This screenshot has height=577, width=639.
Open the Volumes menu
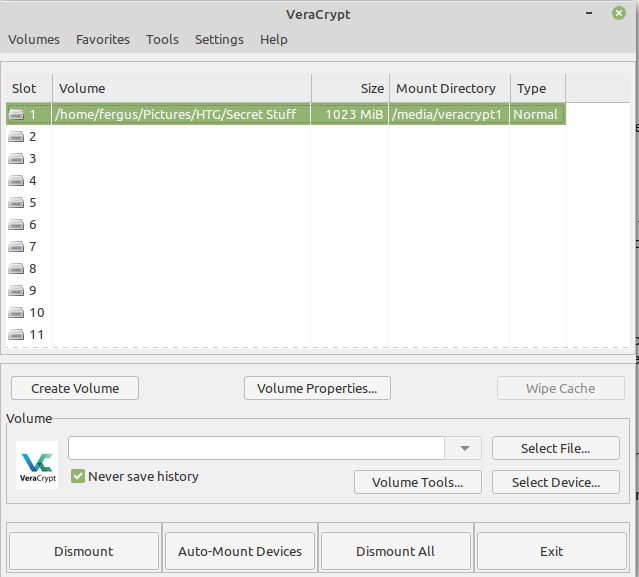(x=34, y=40)
